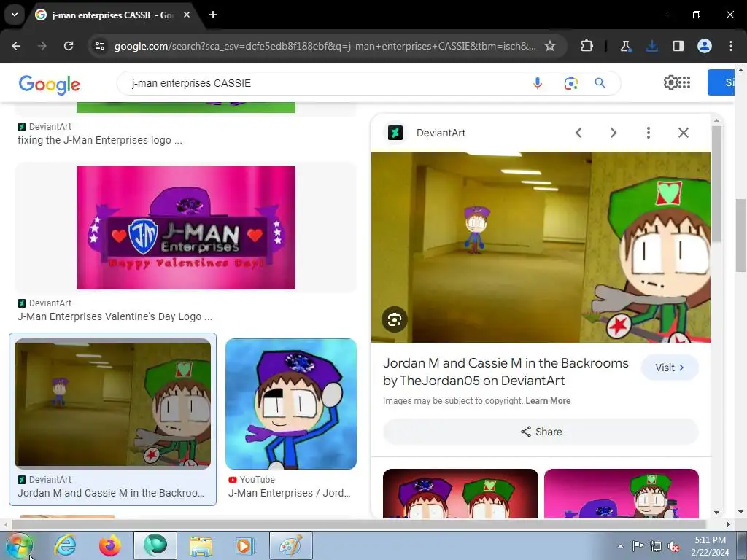Image resolution: width=747 pixels, height=560 pixels.
Task: Click the preview panel scroll down arrow
Action: pos(716,513)
